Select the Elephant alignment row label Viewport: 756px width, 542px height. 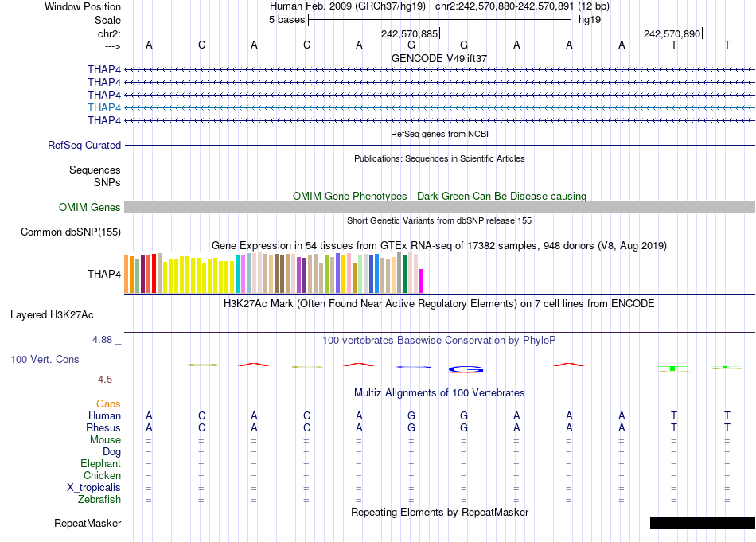101,463
